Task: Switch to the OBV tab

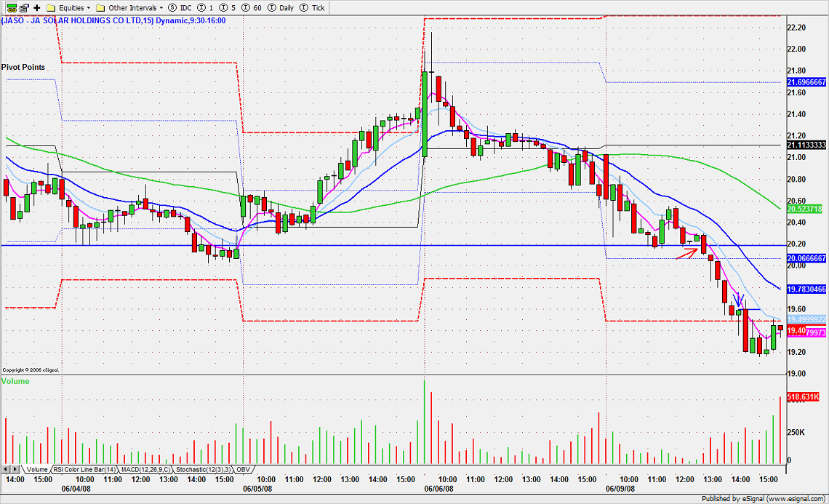Action: [x=243, y=470]
